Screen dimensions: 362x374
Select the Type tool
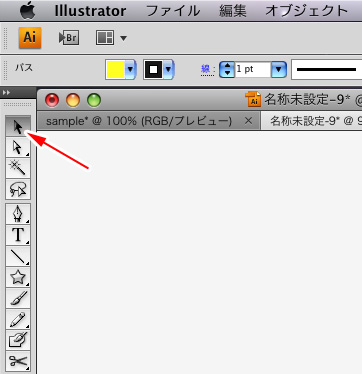pyautogui.click(x=18, y=235)
